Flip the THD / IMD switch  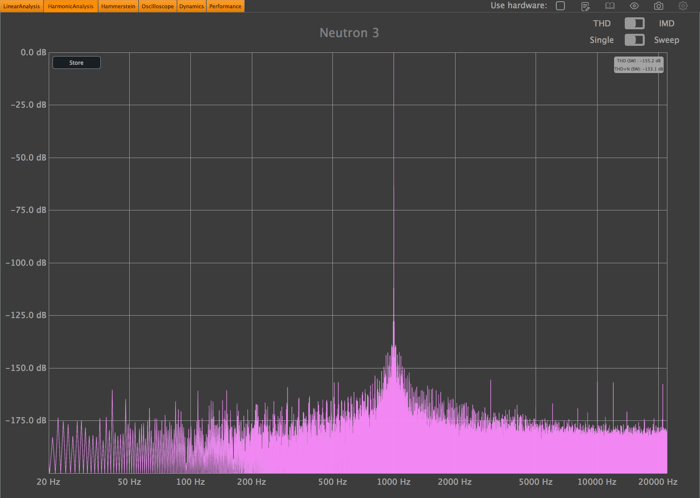(634, 23)
